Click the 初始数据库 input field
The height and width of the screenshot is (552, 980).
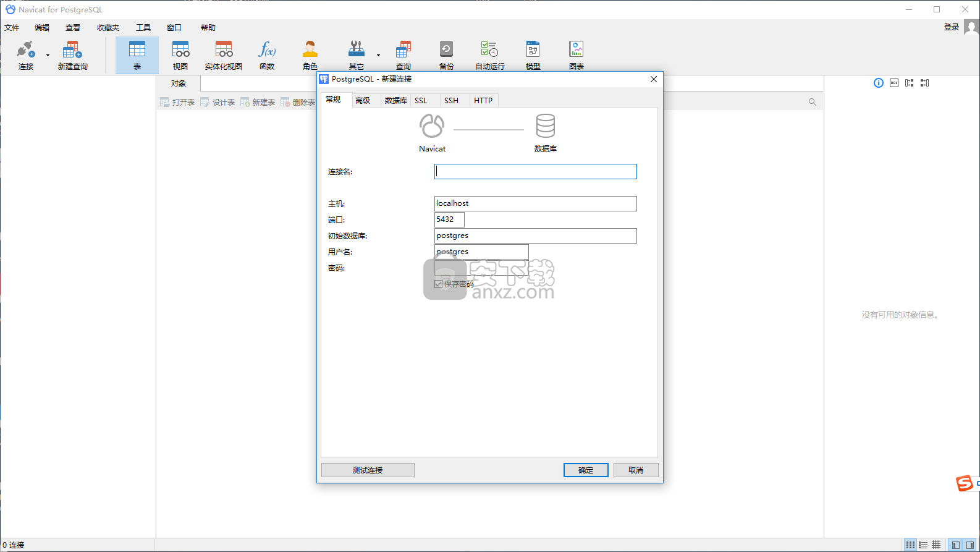tap(536, 236)
